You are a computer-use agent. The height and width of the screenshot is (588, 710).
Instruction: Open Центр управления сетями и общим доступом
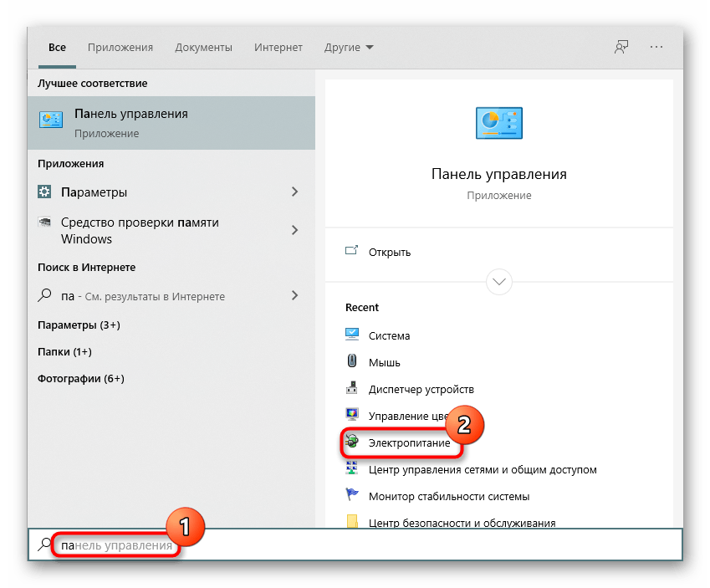[x=483, y=469]
